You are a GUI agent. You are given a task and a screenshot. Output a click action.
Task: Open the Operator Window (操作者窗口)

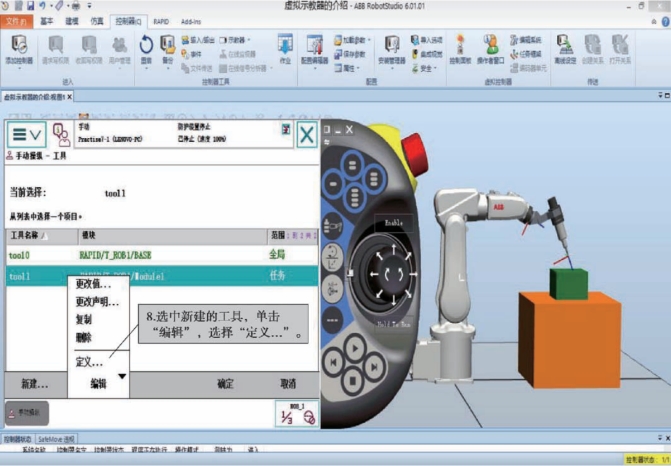tap(491, 49)
